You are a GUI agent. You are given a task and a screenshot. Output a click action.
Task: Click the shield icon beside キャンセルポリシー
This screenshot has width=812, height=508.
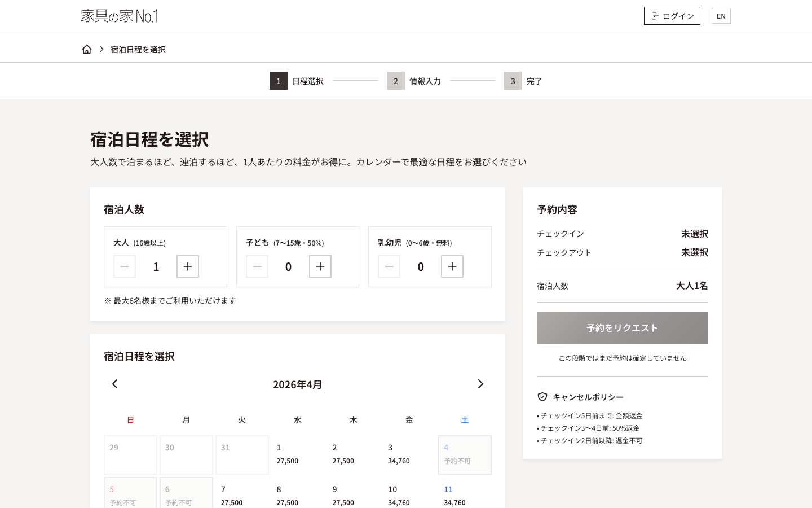point(542,397)
